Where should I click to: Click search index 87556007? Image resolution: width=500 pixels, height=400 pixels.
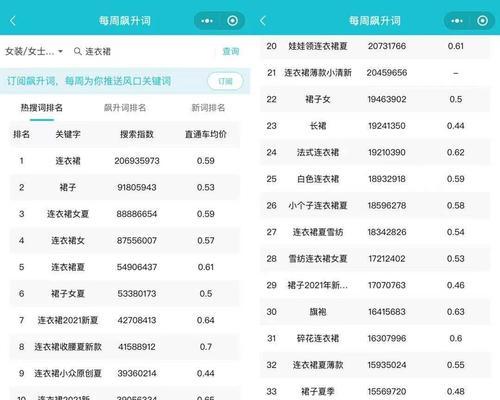pyautogui.click(x=137, y=240)
